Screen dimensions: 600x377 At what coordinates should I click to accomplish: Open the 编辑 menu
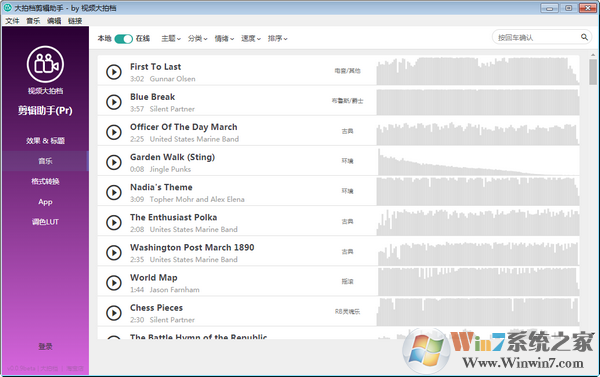click(54, 21)
